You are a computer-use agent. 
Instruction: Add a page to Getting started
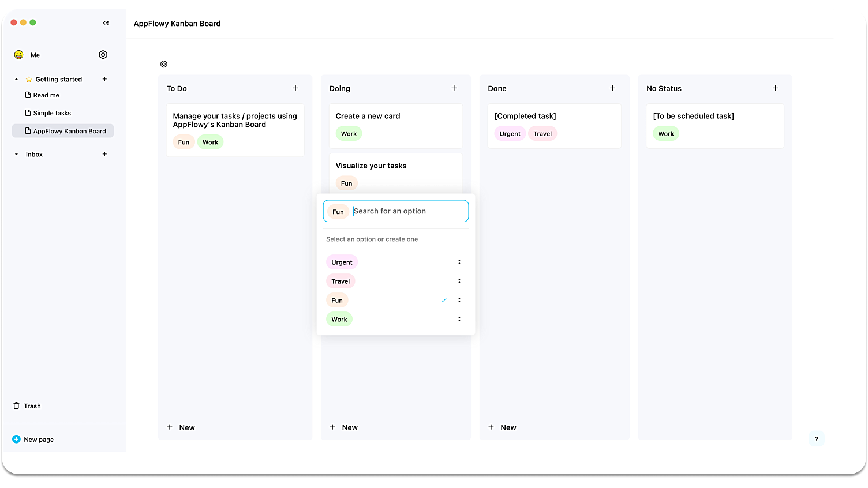(x=104, y=79)
